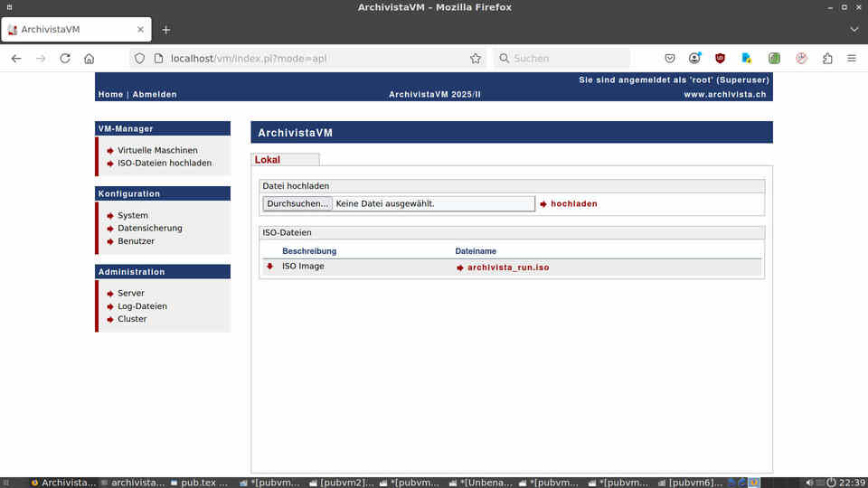
Task: Open System under Konfiguration
Action: coord(132,215)
